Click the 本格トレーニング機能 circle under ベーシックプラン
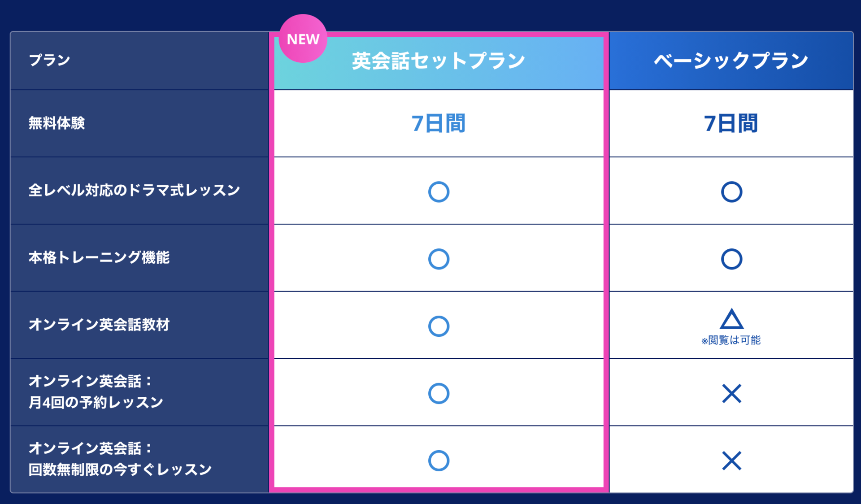Screen dimensions: 861x504 click(731, 259)
